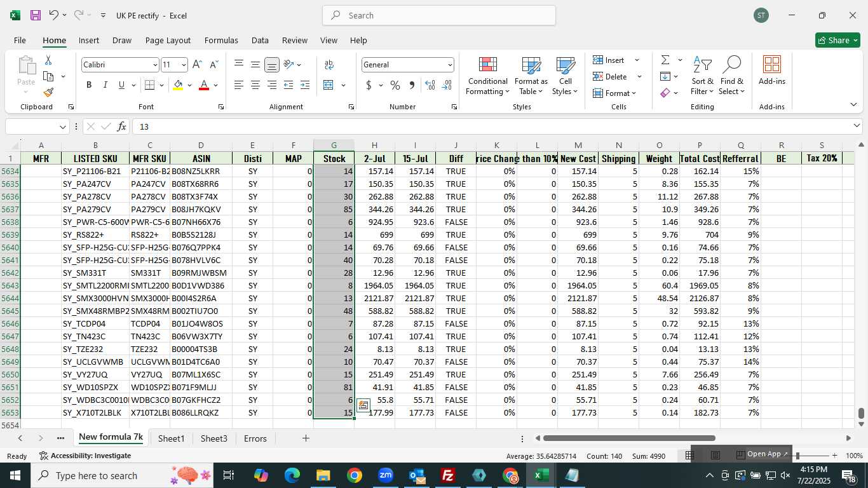Decrease font size with the small A icon
Viewport: 868px width, 488px height.
[214, 65]
